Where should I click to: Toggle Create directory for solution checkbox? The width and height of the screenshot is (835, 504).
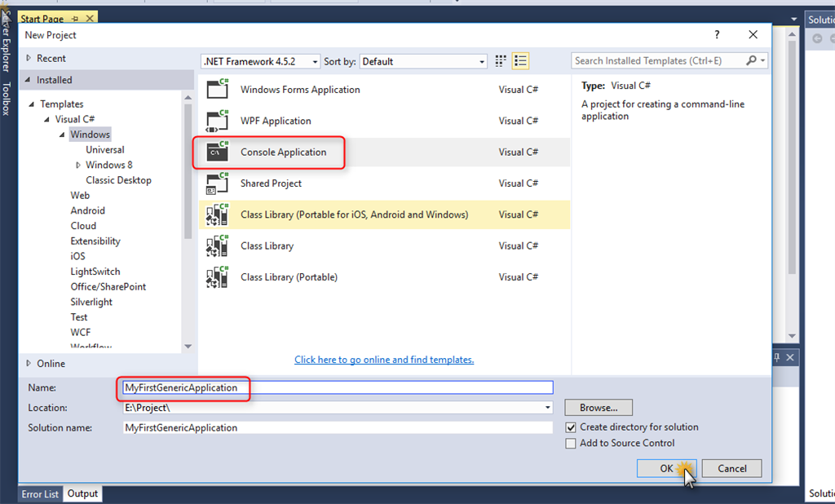[x=571, y=427]
